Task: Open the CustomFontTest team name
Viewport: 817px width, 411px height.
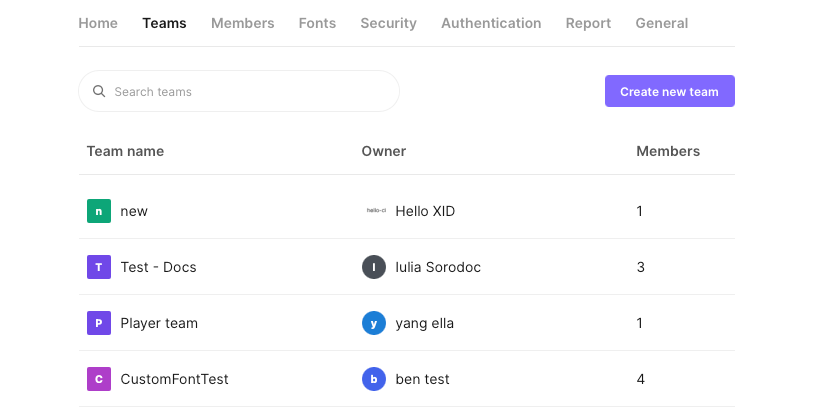Action: (174, 379)
